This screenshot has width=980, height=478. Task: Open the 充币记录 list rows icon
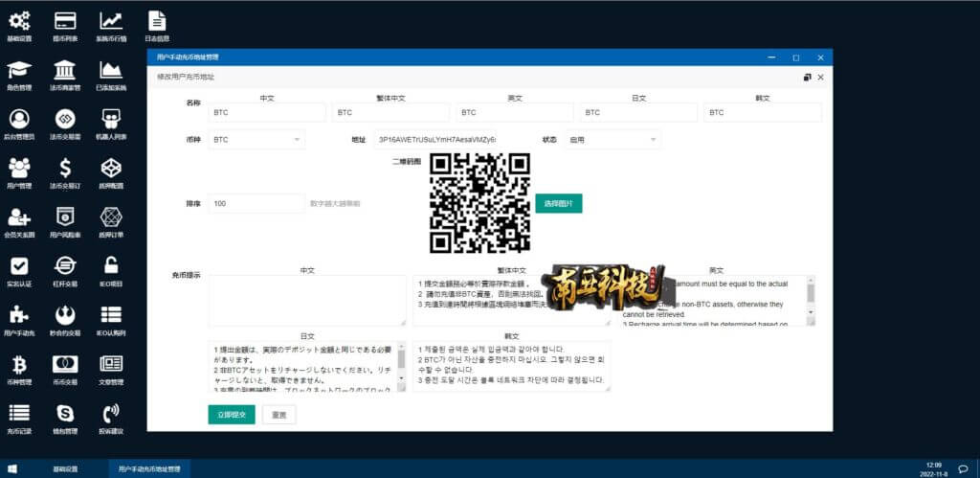click(x=19, y=412)
